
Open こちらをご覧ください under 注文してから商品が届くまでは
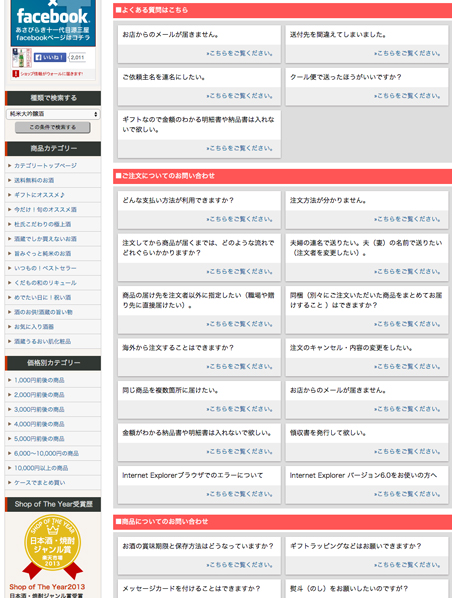[240, 272]
